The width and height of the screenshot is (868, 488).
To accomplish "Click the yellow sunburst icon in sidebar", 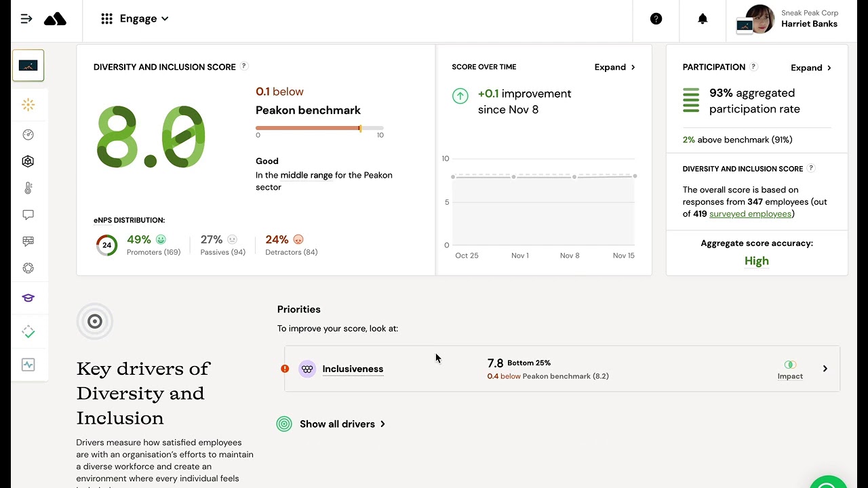I will tap(28, 104).
